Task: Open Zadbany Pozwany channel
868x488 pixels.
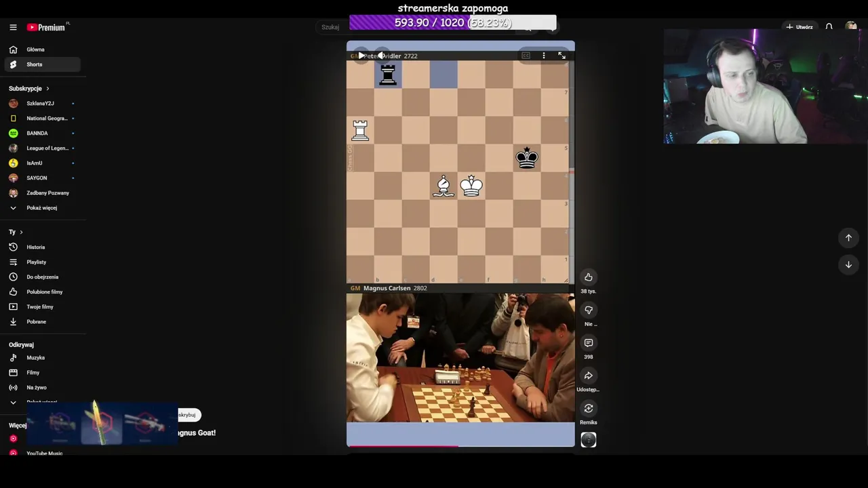Action: click(42, 193)
